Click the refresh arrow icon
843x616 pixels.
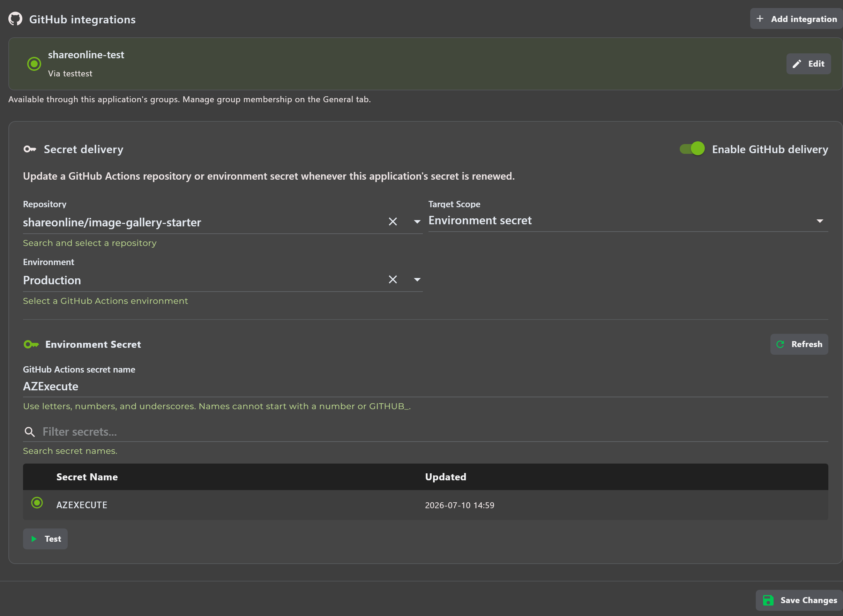(780, 344)
